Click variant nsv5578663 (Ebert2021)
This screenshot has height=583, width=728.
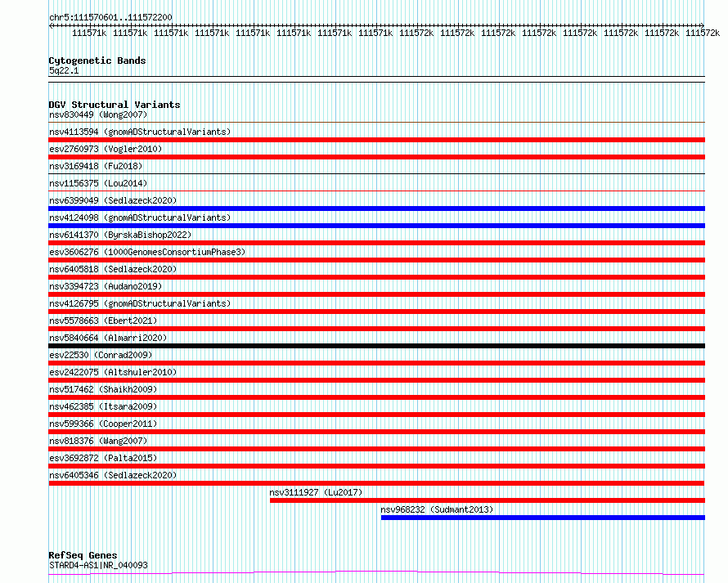point(103,321)
